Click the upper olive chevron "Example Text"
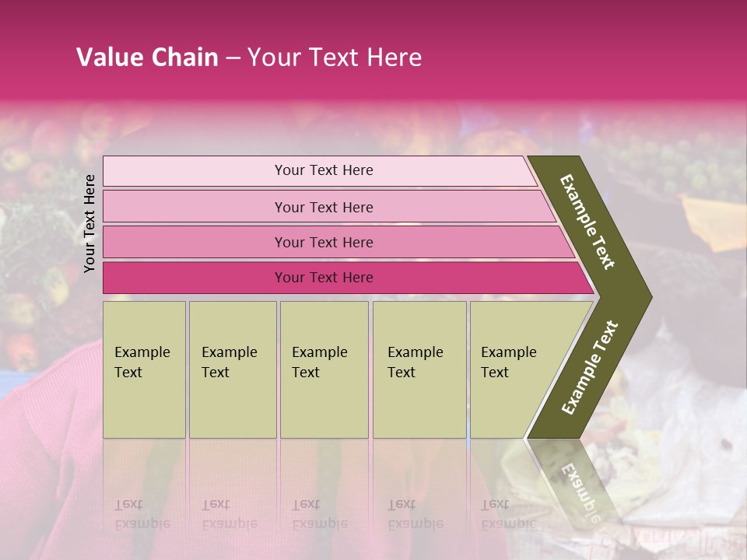This screenshot has width=747, height=560. coord(588,222)
